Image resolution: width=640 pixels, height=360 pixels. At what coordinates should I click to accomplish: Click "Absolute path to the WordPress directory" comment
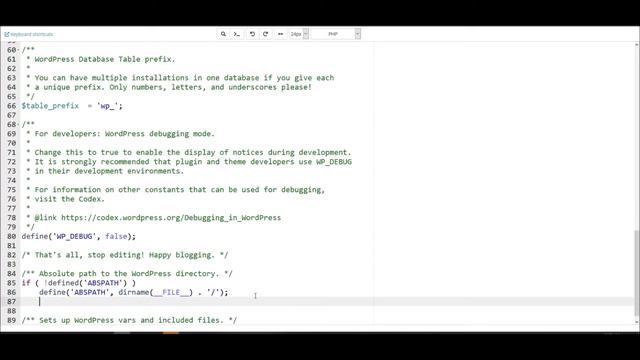point(127,273)
